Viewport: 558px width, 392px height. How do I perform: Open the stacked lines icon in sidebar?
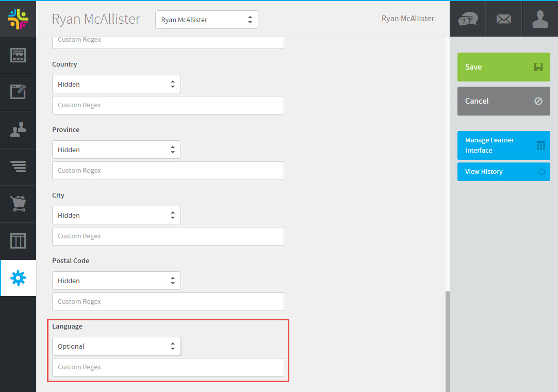(x=18, y=166)
